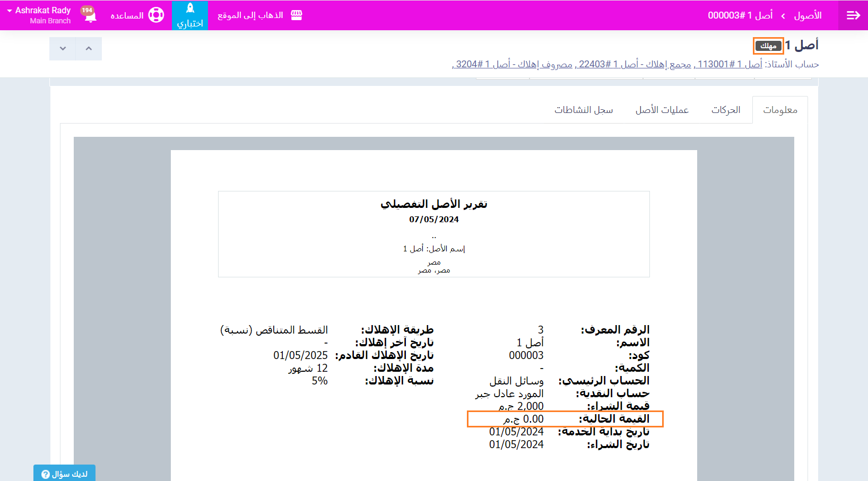Open the notifications bell showing 194

(90, 15)
